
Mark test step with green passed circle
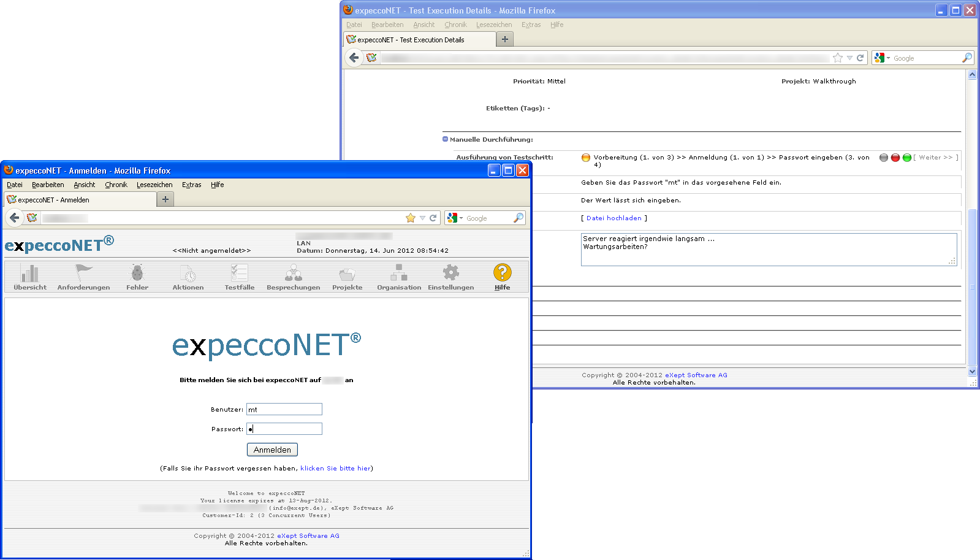(907, 158)
